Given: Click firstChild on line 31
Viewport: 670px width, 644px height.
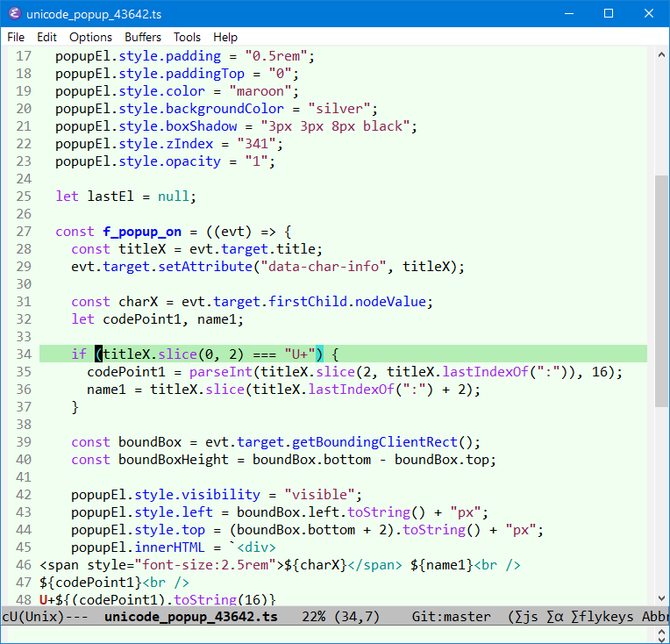Looking at the screenshot, I should [308, 302].
